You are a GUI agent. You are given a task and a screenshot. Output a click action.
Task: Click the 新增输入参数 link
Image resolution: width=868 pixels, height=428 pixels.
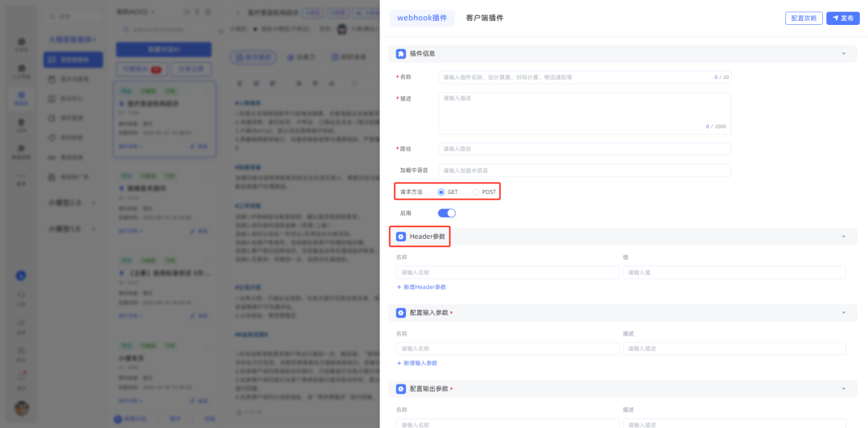pyautogui.click(x=417, y=363)
